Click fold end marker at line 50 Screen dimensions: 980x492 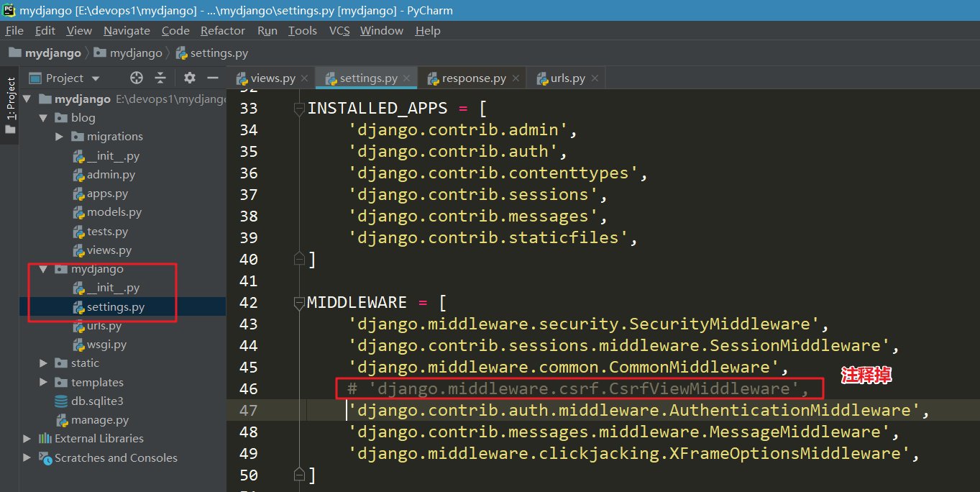[x=299, y=475]
